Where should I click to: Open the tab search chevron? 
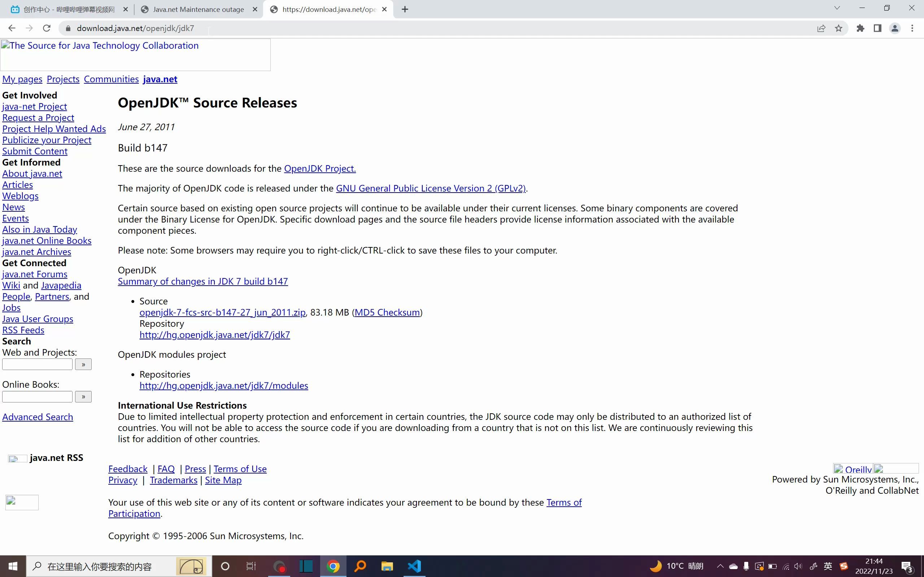point(836,8)
